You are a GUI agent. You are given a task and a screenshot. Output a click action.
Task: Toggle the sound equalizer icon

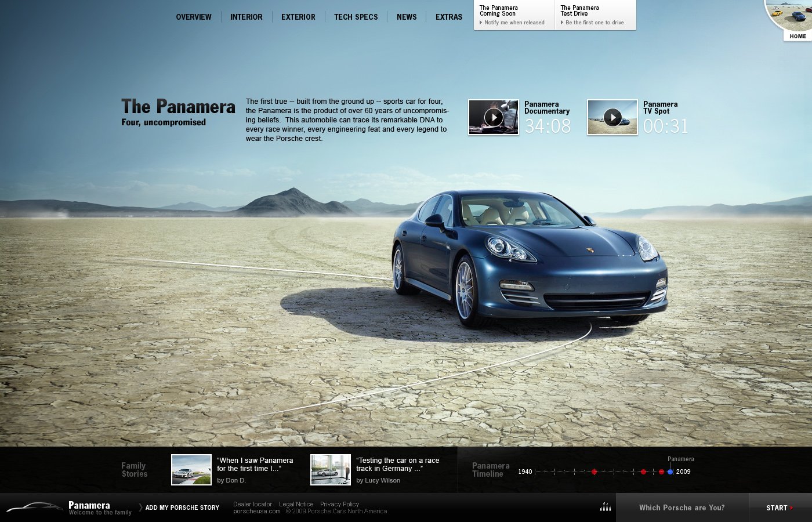[x=606, y=507]
